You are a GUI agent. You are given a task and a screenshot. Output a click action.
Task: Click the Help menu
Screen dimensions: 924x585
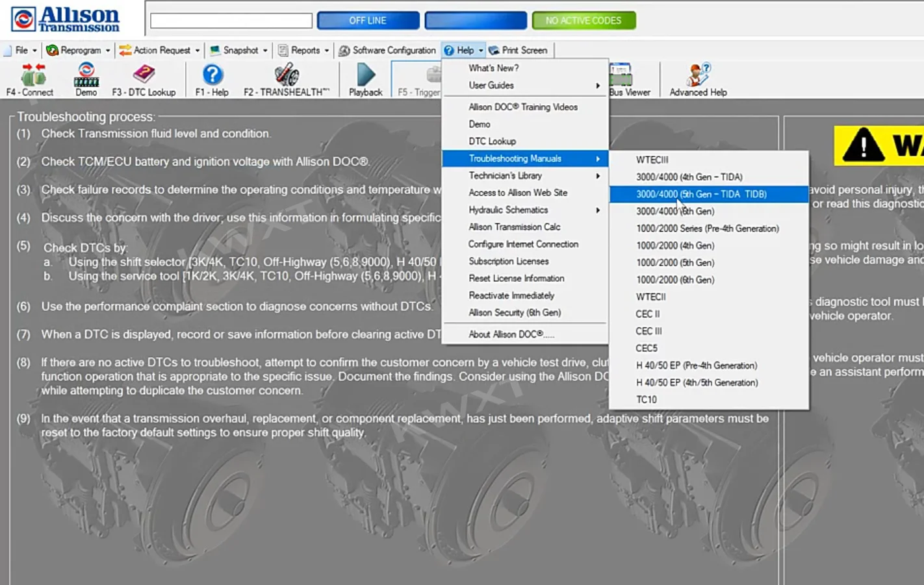point(463,50)
